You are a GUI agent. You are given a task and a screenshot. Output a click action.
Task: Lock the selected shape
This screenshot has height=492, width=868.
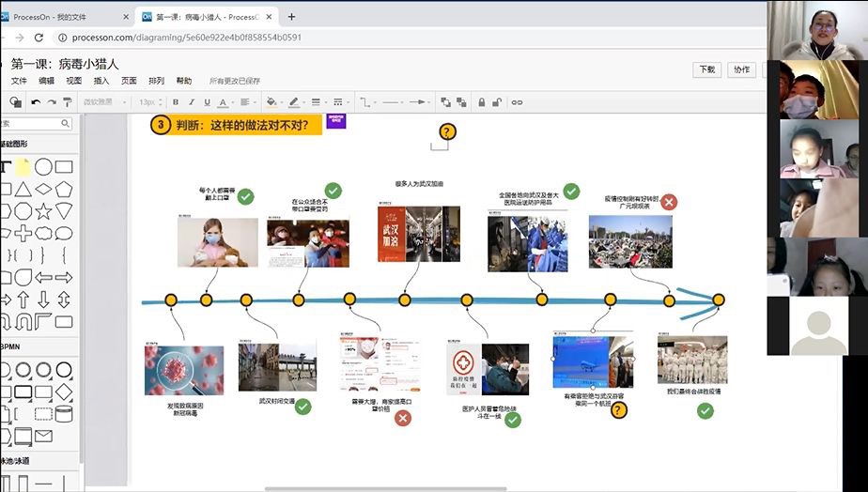click(x=482, y=101)
